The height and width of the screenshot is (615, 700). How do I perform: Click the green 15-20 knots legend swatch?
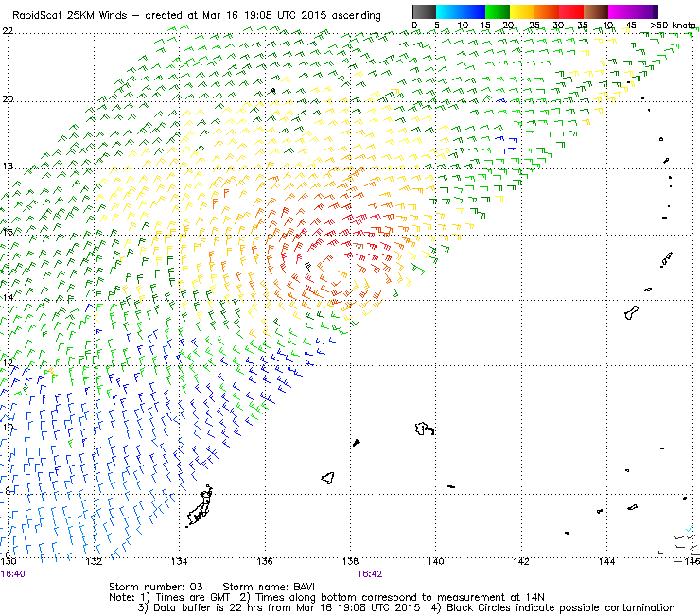(498, 11)
